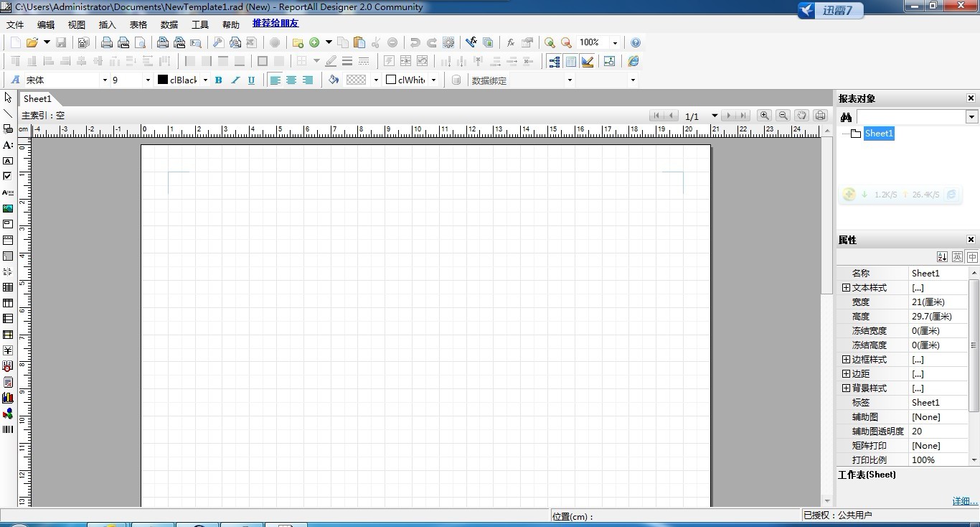
Task: Open the 100% zoom level dropdown
Action: (x=615, y=43)
